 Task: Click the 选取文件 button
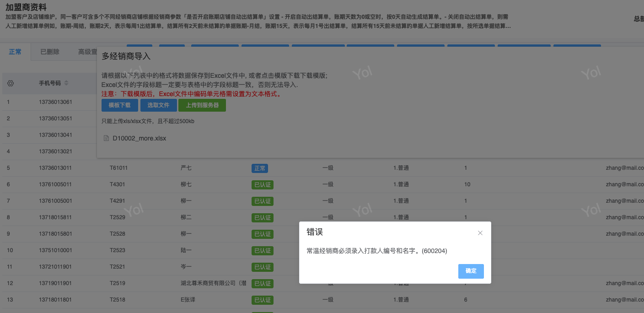158,105
